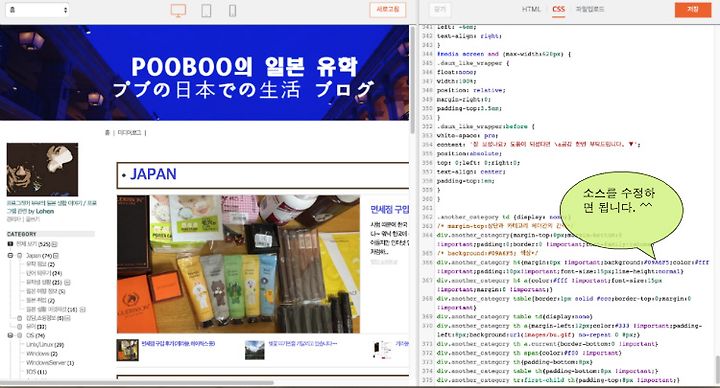The width and height of the screenshot is (720, 388).
Task: Open the IOS (11) subcategory
Action: pos(36,372)
